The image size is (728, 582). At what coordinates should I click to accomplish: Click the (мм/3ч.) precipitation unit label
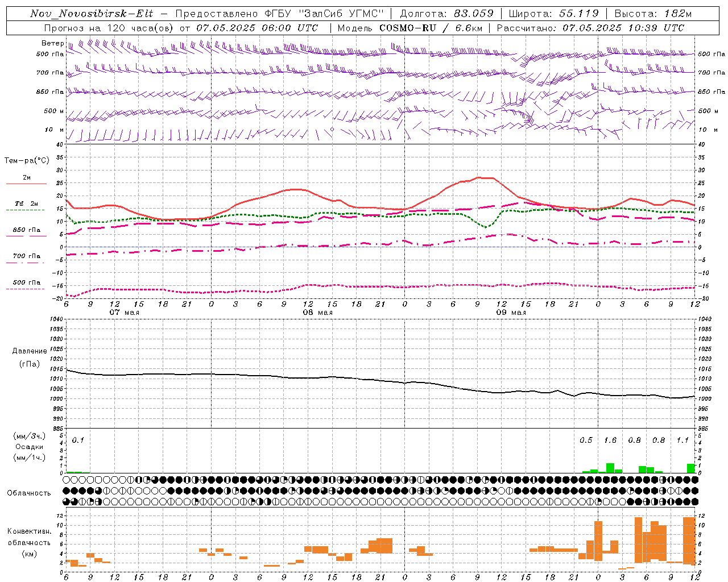30,436
